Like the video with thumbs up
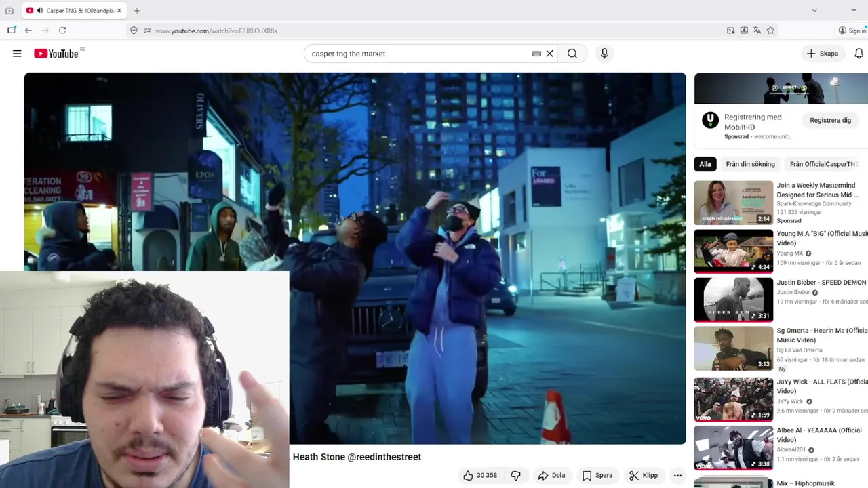The image size is (868, 488). point(479,475)
